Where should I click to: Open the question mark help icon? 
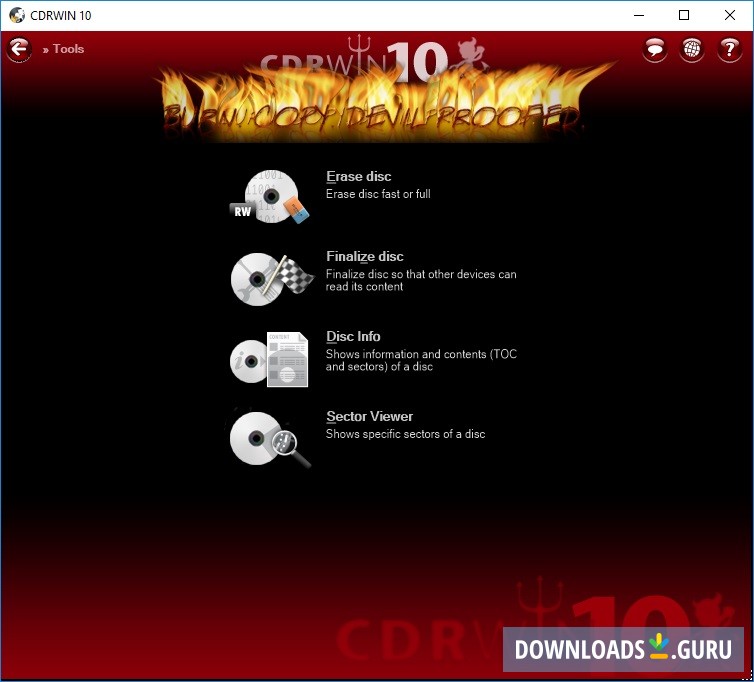(729, 49)
